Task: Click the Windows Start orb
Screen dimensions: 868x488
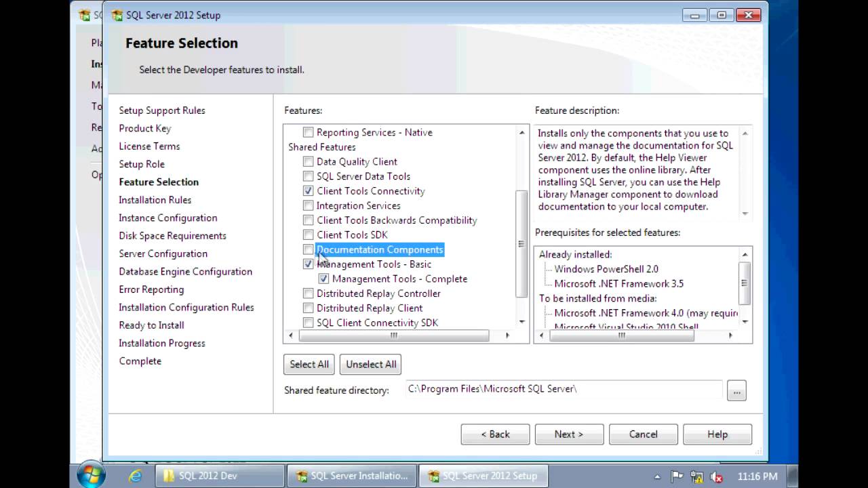Action: 91,475
